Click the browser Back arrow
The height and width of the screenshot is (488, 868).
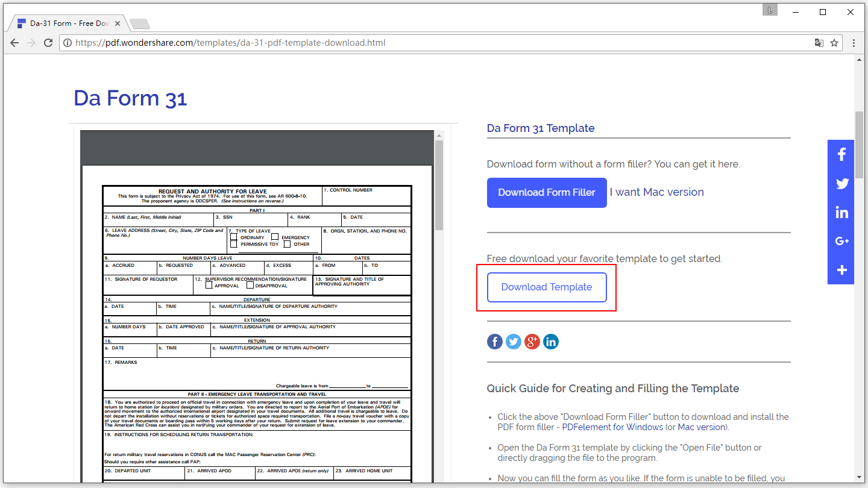click(x=14, y=43)
